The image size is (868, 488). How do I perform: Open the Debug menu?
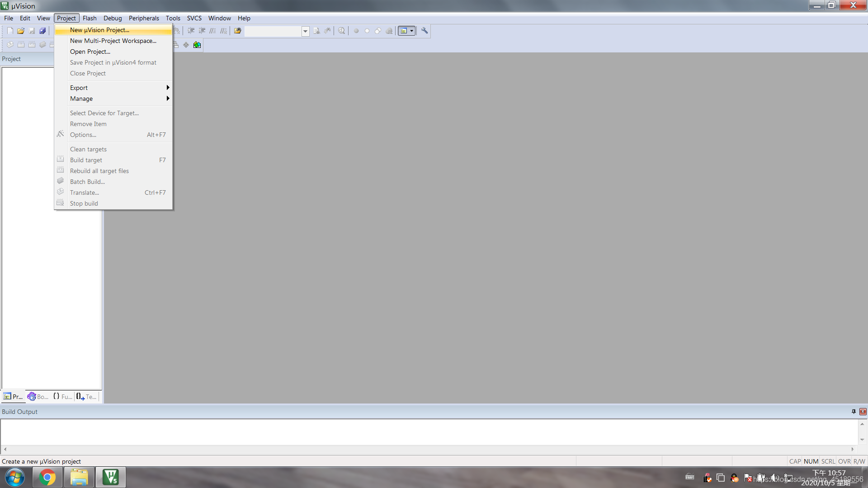[113, 18]
